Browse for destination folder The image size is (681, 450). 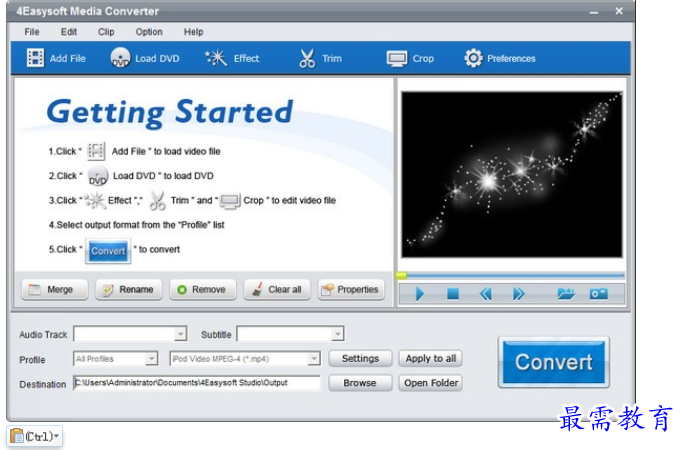(x=360, y=383)
